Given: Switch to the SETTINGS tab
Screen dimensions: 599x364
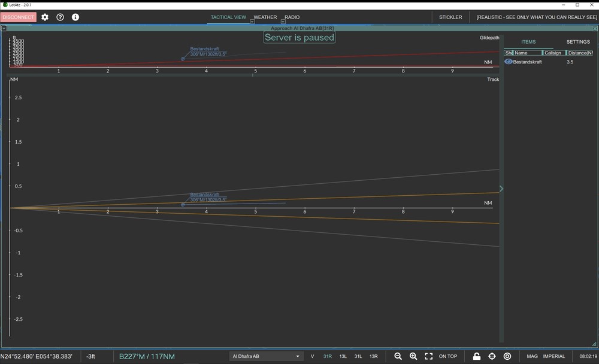Looking at the screenshot, I should (578, 42).
